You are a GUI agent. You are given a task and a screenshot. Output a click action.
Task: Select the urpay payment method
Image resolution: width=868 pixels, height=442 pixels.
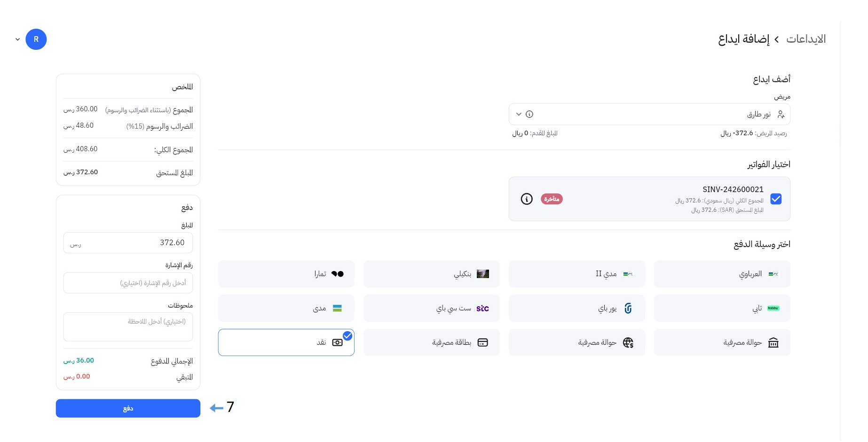pyautogui.click(x=576, y=309)
